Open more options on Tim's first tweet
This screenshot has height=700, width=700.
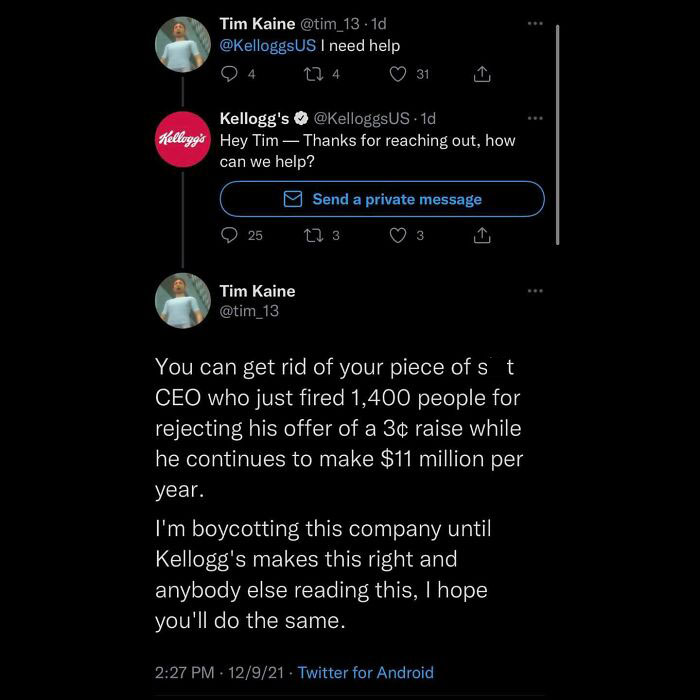point(535,23)
